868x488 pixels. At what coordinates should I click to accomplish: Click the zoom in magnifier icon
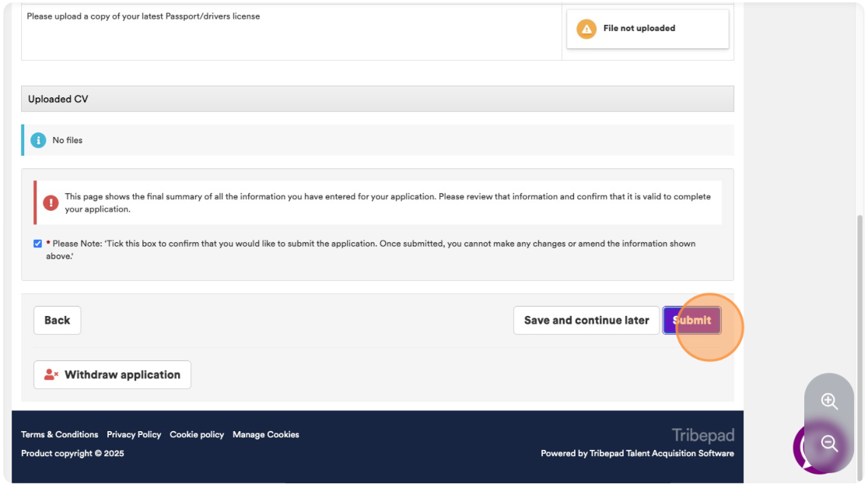pos(828,401)
